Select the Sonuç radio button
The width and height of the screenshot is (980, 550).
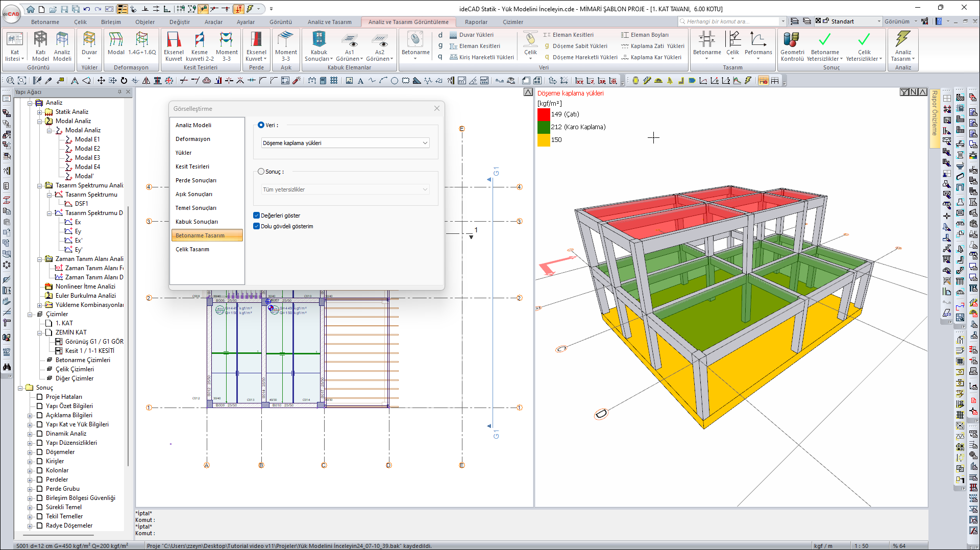point(261,172)
